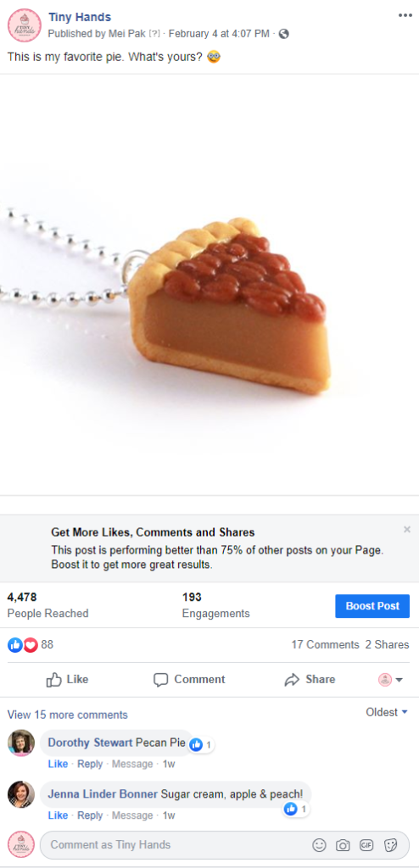Click the blue like reaction icon beside 88

(x=15, y=645)
